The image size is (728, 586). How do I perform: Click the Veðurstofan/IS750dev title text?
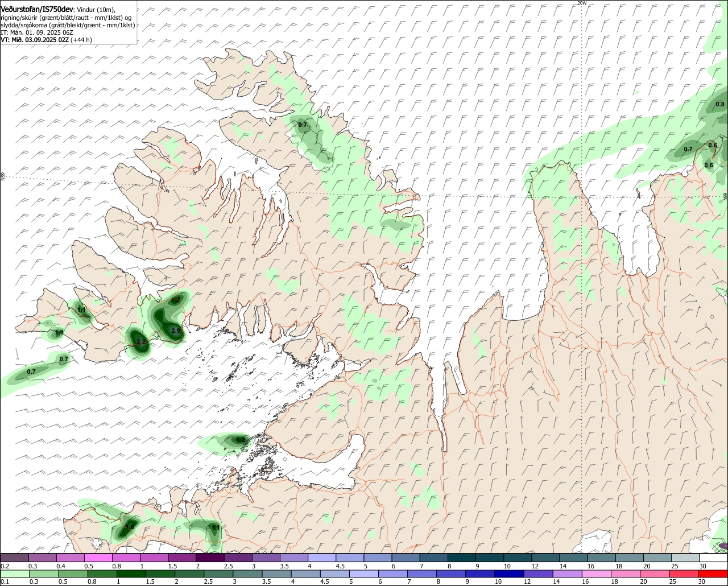pyautogui.click(x=37, y=9)
